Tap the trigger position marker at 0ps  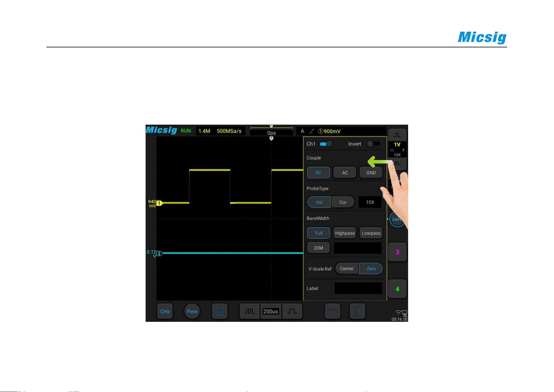(271, 138)
